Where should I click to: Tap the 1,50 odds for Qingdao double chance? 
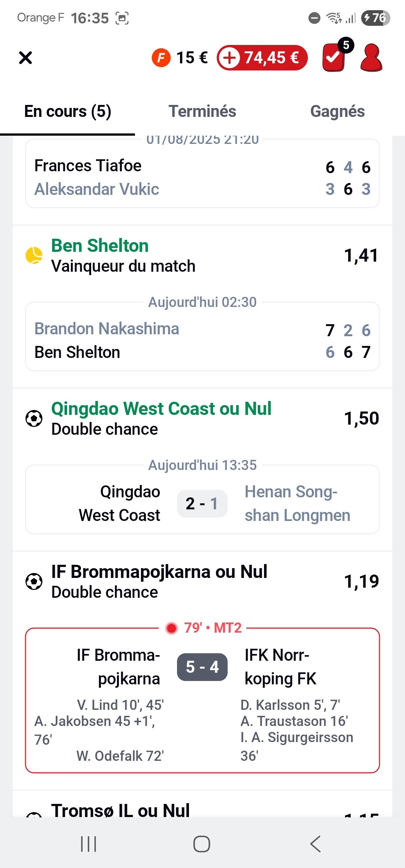[361, 419]
